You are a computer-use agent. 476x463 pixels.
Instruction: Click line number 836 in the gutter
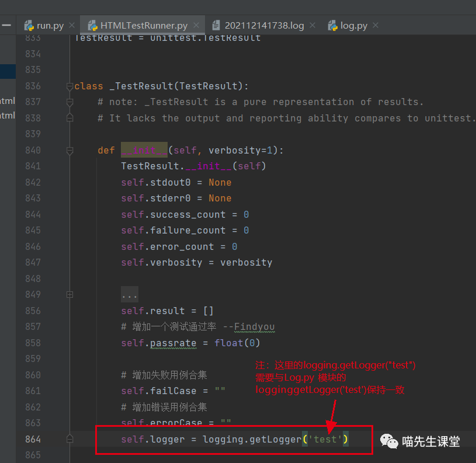coord(33,86)
